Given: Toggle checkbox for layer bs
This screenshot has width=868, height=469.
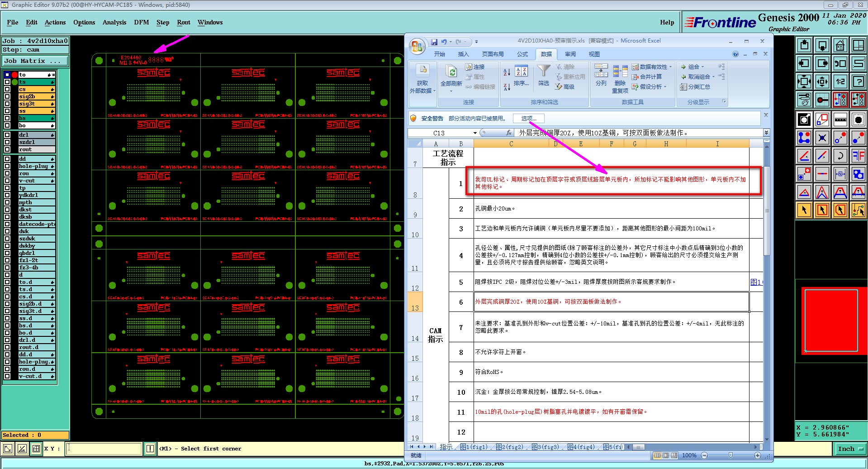Looking at the screenshot, I should coord(7,118).
